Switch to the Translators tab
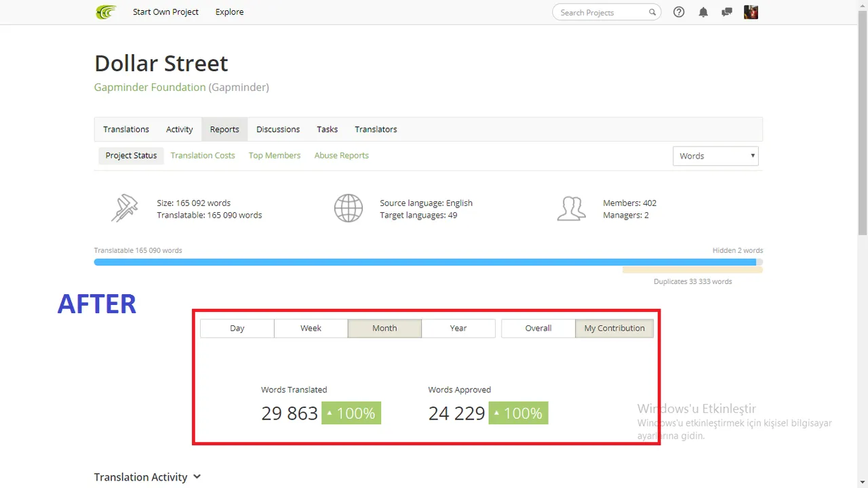Screen dimensions: 868x488 (x=376, y=129)
